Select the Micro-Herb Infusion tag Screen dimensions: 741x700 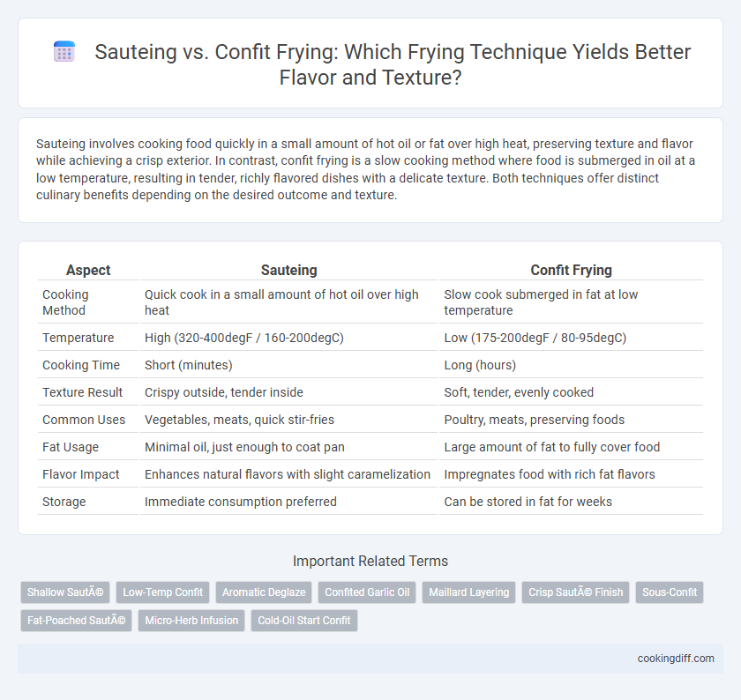point(191,621)
